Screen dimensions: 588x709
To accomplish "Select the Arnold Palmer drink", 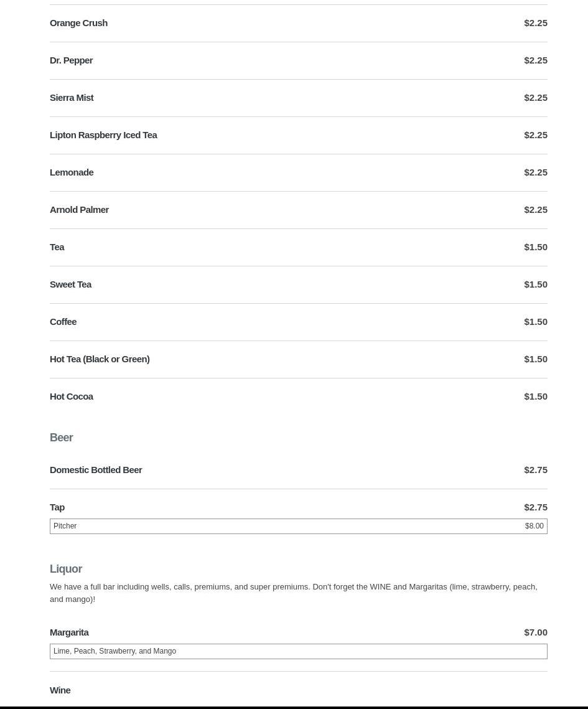I will click(79, 210).
